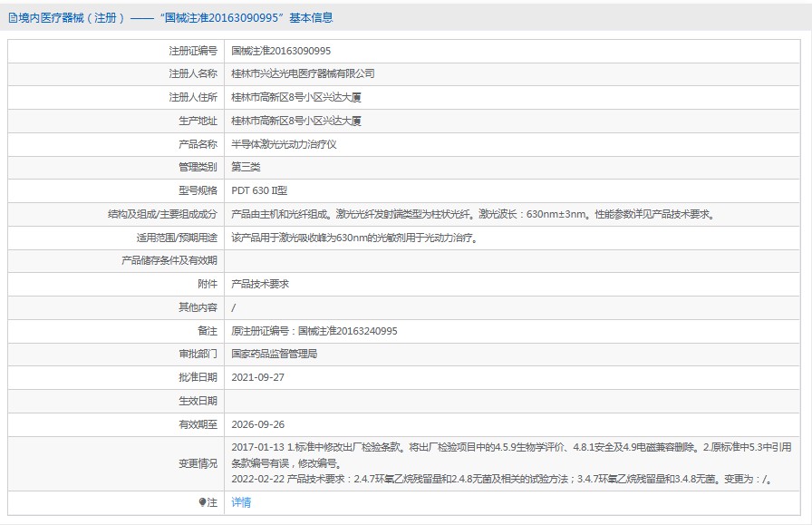The height and width of the screenshot is (525, 812).
Task: Select the change entry dated 2017-01-13
Action: tap(512, 455)
